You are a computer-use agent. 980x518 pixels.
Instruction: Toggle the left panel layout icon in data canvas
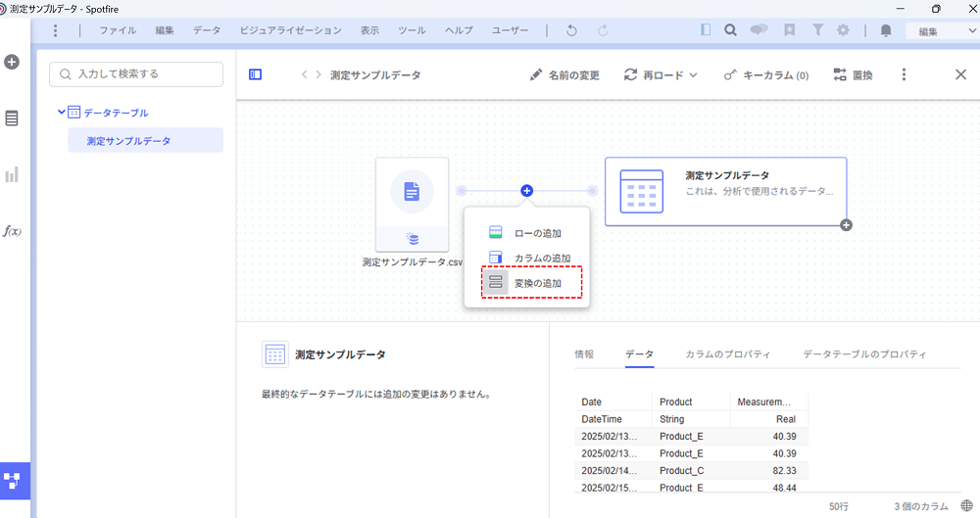coord(255,74)
